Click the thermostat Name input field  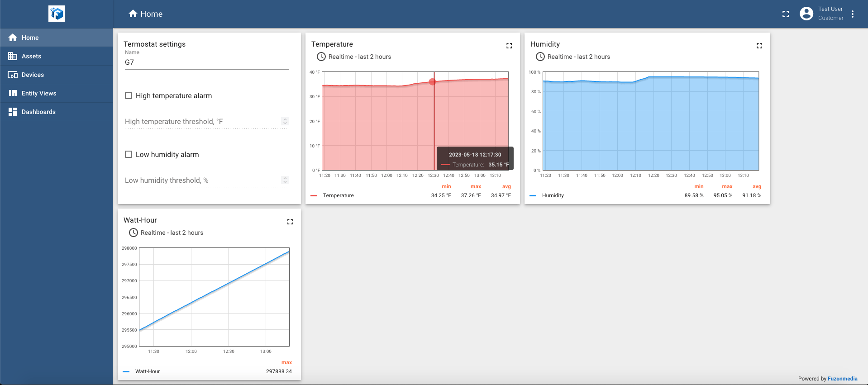click(206, 62)
